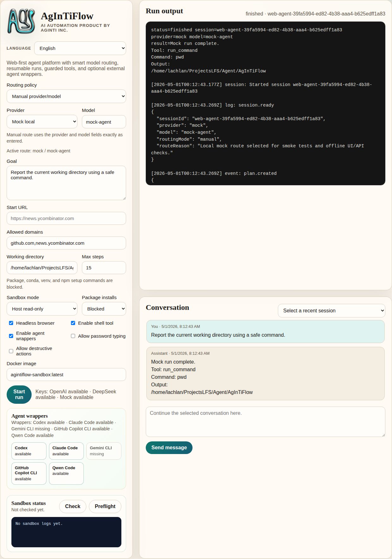The image size is (392, 559).
Task: Select the Gemini CLI missing wrapper card
Action: tap(104, 451)
